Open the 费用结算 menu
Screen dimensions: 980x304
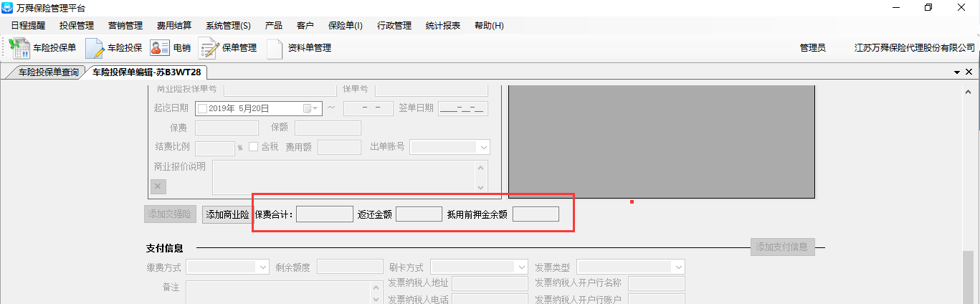(x=174, y=25)
